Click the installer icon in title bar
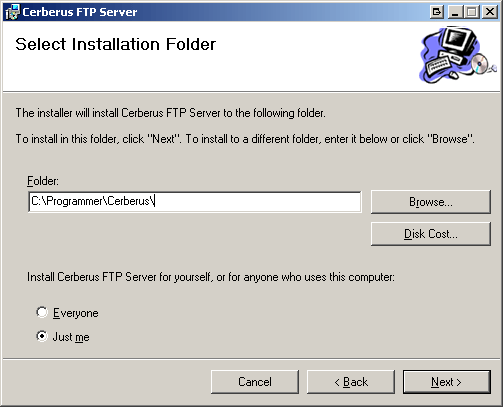 12,12
